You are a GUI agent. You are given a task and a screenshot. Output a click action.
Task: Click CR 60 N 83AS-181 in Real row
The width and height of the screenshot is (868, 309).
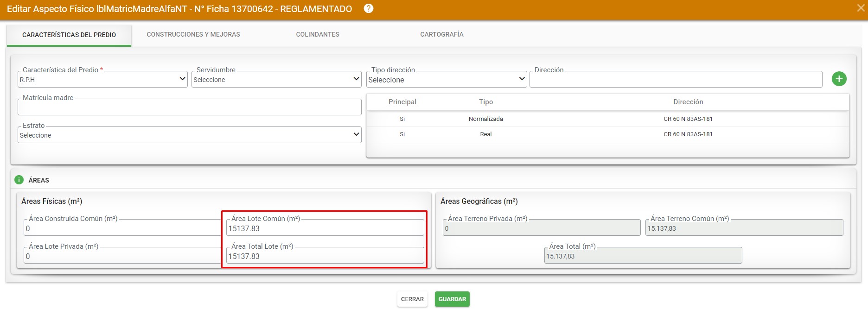click(688, 134)
